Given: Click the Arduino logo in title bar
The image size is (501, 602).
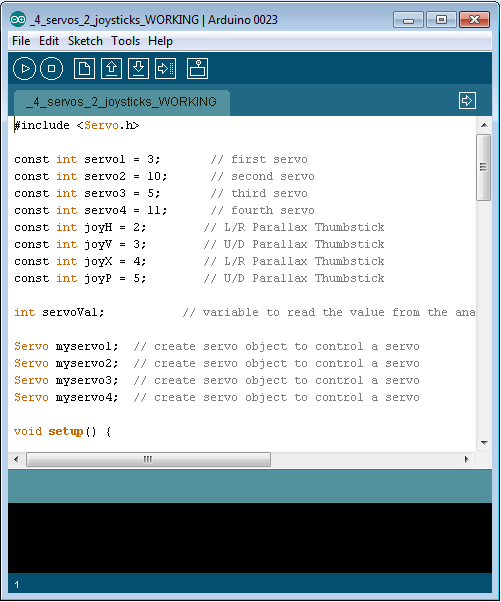Looking at the screenshot, I should (x=18, y=20).
